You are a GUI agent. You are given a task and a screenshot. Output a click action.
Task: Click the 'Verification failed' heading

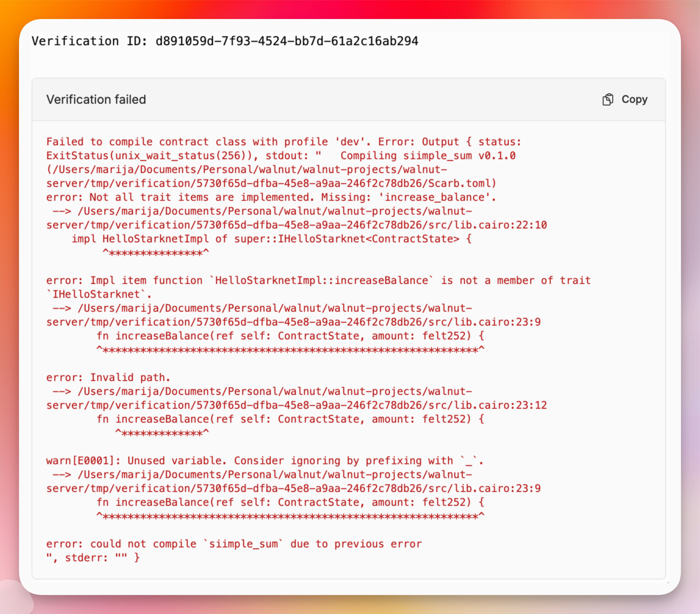point(96,100)
